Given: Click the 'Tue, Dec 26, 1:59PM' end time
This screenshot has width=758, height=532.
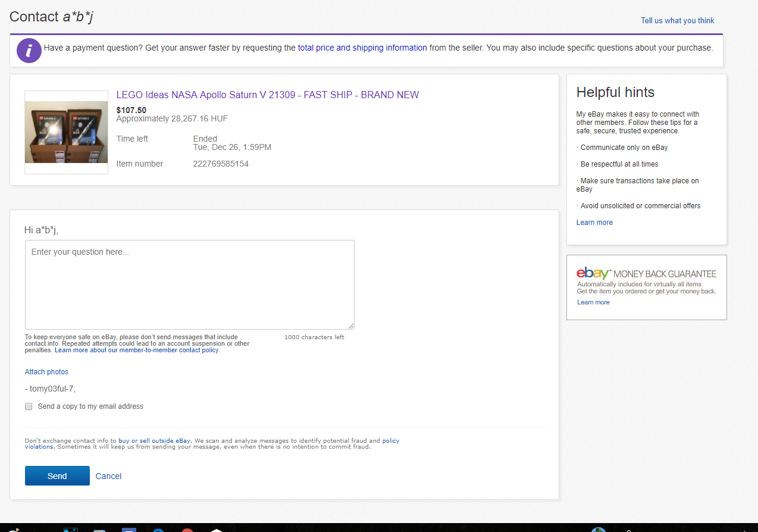Looking at the screenshot, I should coord(232,147).
